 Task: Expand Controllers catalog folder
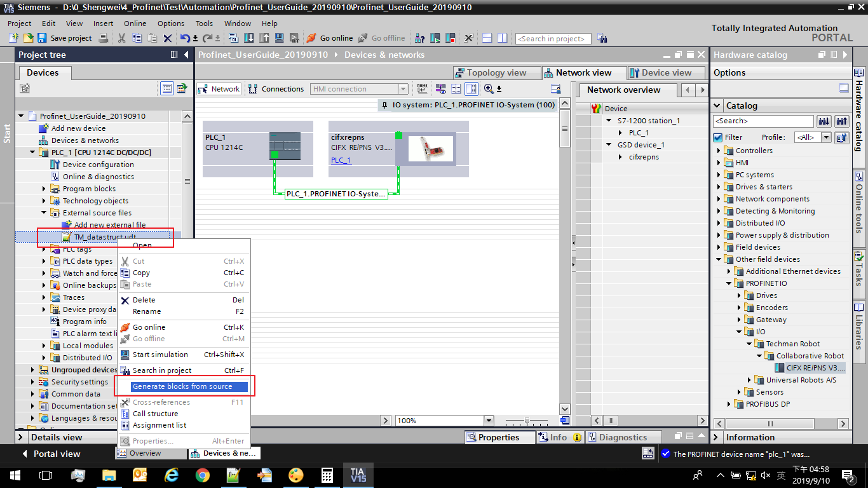point(719,151)
